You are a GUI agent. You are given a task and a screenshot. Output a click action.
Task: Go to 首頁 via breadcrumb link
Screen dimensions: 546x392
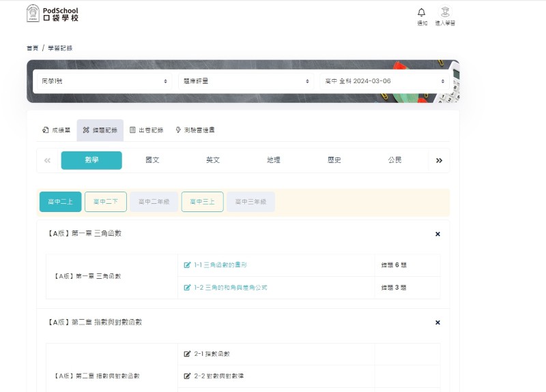click(x=32, y=48)
